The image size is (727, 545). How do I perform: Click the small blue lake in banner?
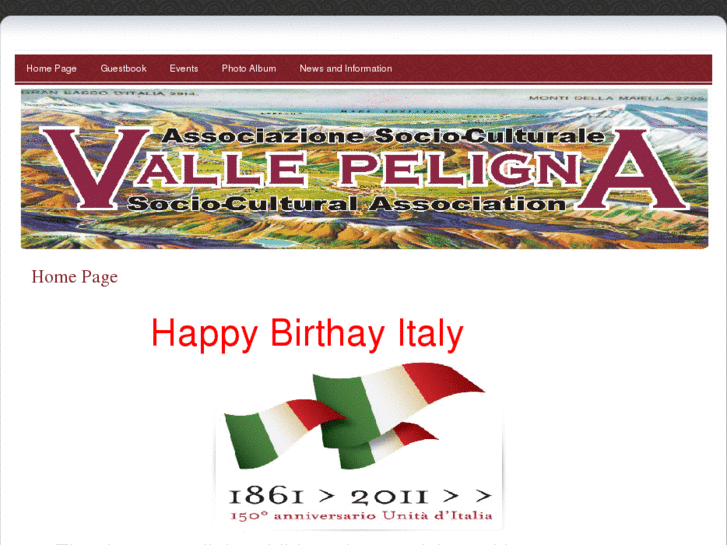click(x=274, y=243)
